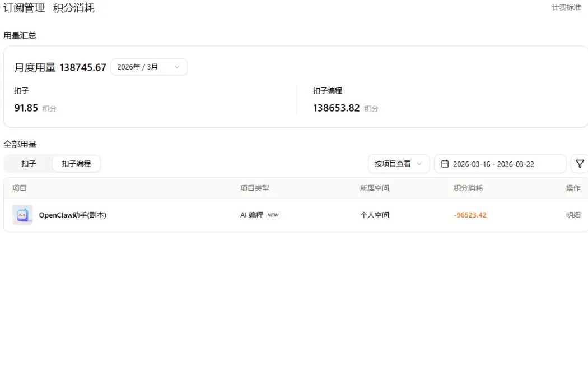Click the -96523.42 credits value

470,215
